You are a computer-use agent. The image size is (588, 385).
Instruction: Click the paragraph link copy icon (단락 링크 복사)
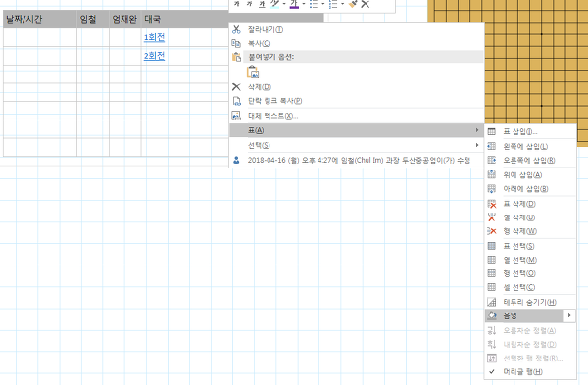click(236, 101)
